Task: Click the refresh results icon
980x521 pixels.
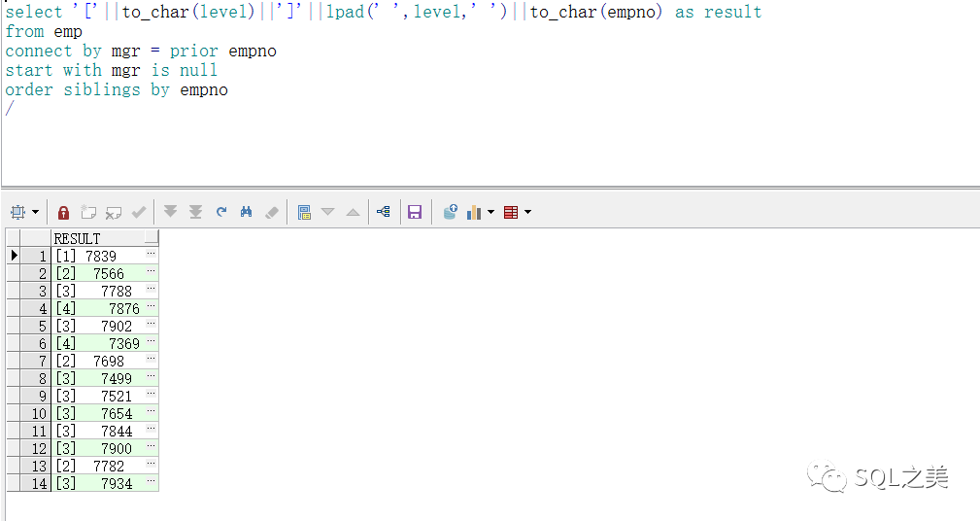Action: click(221, 212)
